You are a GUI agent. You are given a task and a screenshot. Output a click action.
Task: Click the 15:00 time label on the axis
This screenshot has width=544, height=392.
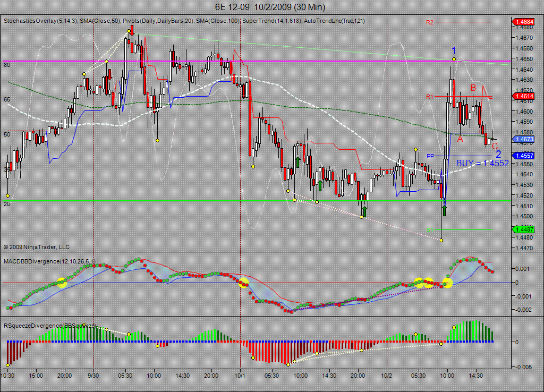coord(36,376)
